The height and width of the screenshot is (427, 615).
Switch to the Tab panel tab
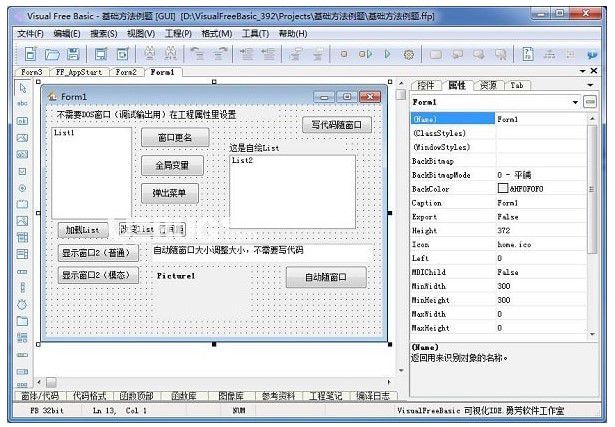tap(517, 85)
